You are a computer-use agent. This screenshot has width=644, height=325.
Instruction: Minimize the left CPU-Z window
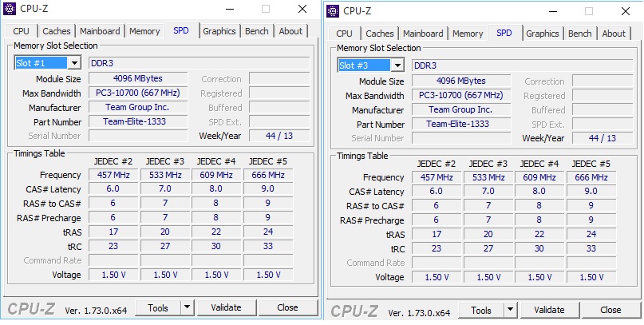coord(230,9)
